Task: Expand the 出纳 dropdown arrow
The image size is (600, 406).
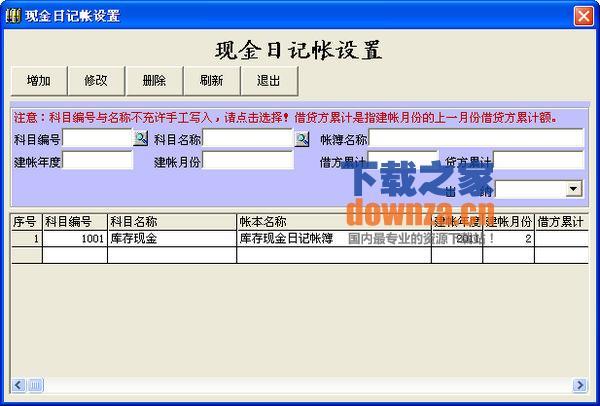Action: pyautogui.click(x=574, y=189)
